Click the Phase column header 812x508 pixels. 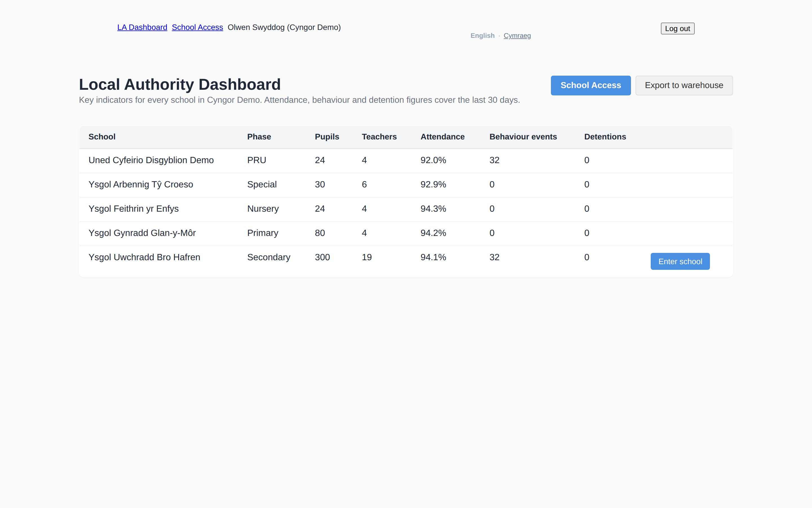click(259, 137)
